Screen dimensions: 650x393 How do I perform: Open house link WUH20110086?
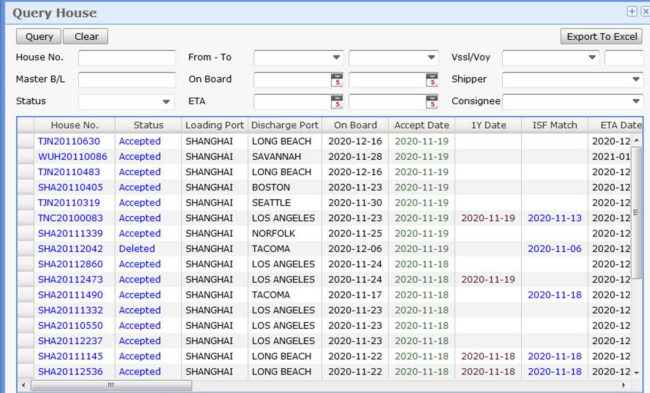point(73,157)
